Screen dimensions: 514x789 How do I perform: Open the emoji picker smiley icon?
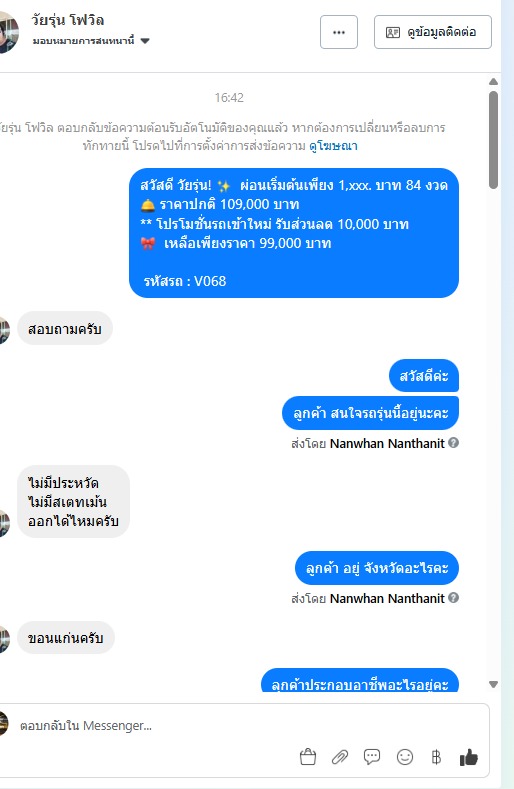point(405,757)
